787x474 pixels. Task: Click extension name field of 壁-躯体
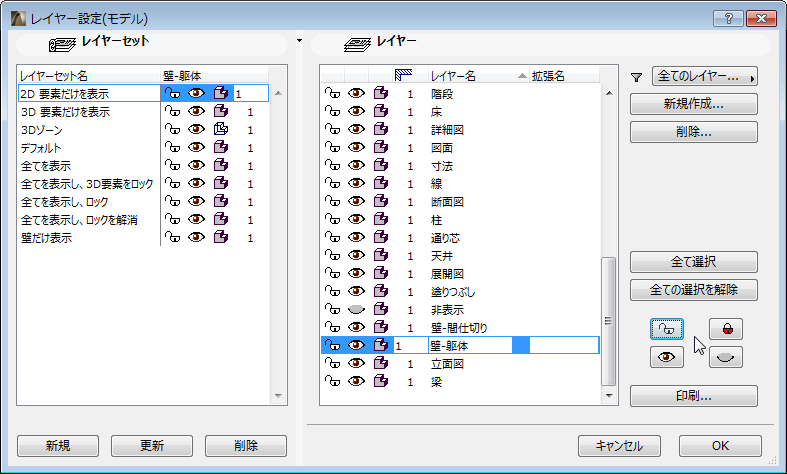pos(564,345)
